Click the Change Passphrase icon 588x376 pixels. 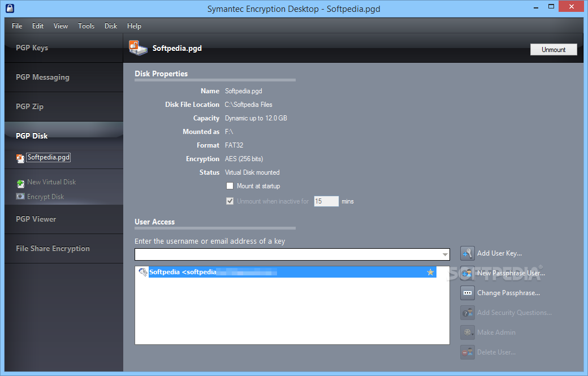point(467,293)
